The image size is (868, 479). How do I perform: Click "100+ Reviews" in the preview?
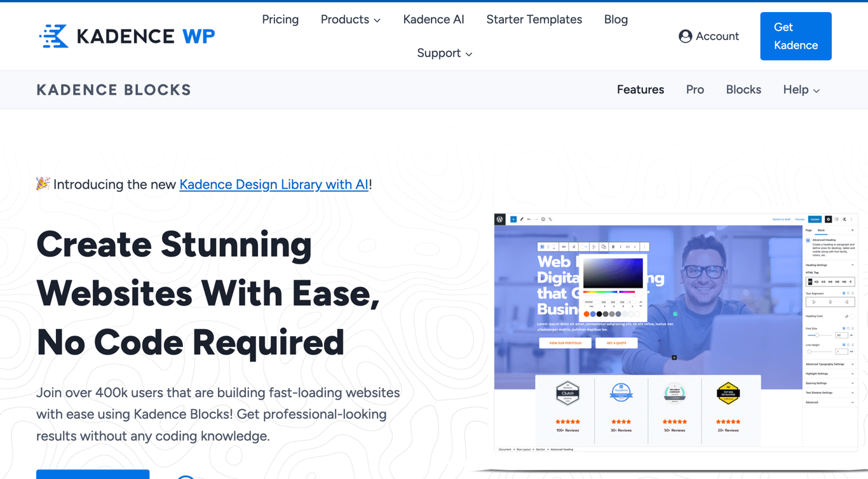tap(567, 430)
